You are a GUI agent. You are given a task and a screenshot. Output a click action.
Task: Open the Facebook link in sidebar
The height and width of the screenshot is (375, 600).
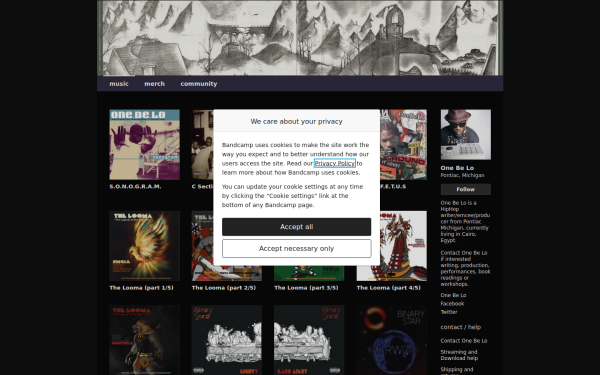(452, 304)
